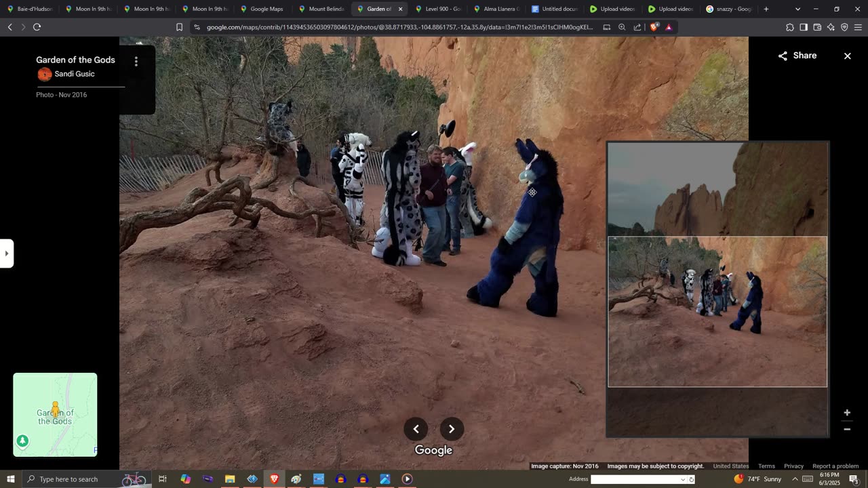Open the Windows Start menu
868x488 pixels.
[x=11, y=479]
